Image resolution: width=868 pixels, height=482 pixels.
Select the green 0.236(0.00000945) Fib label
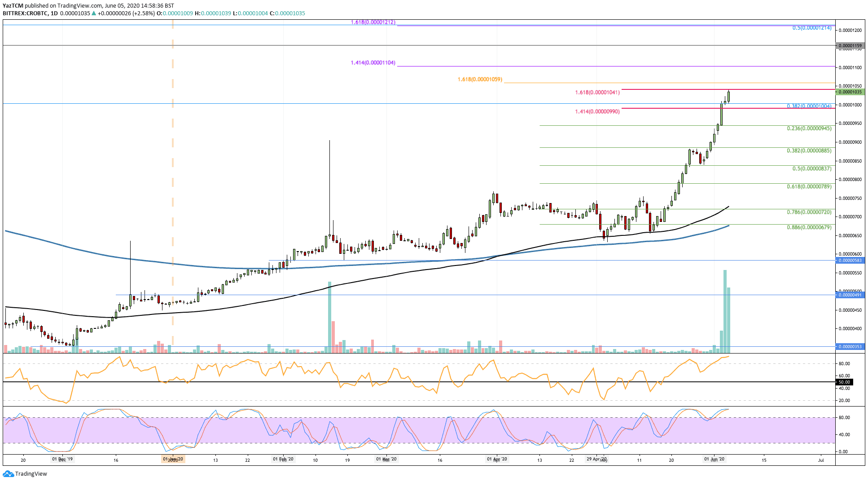pos(809,128)
